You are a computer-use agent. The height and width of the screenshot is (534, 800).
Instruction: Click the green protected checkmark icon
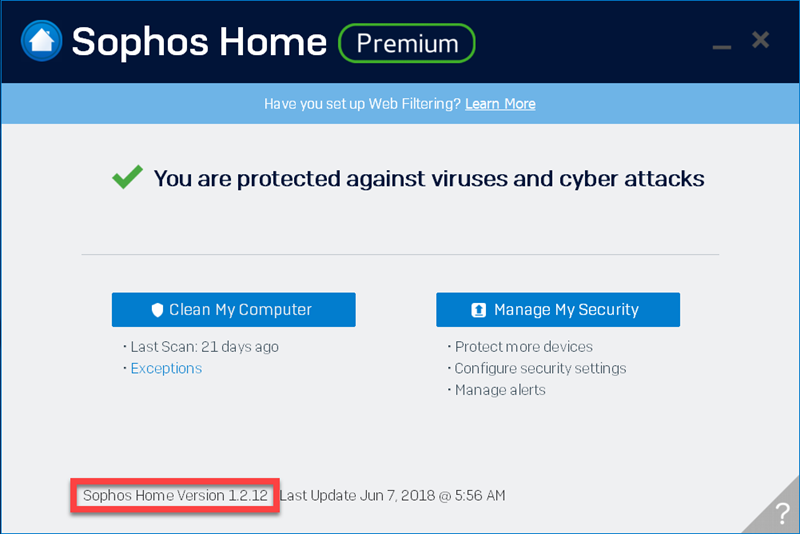tap(127, 178)
